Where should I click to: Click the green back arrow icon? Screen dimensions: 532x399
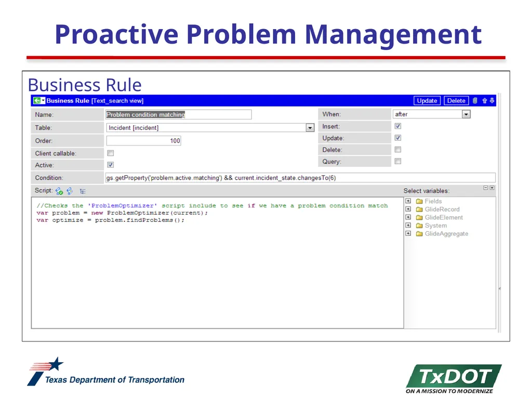(37, 101)
